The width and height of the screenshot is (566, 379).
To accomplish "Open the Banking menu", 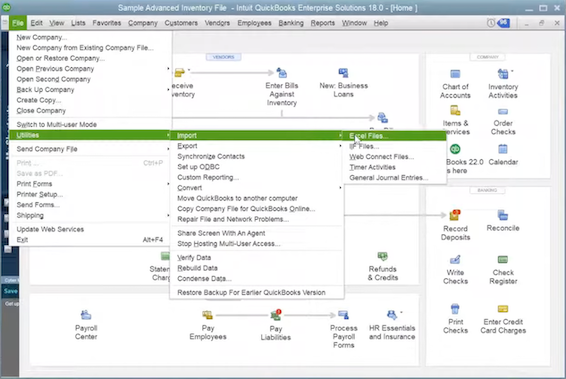I will pyautogui.click(x=291, y=23).
